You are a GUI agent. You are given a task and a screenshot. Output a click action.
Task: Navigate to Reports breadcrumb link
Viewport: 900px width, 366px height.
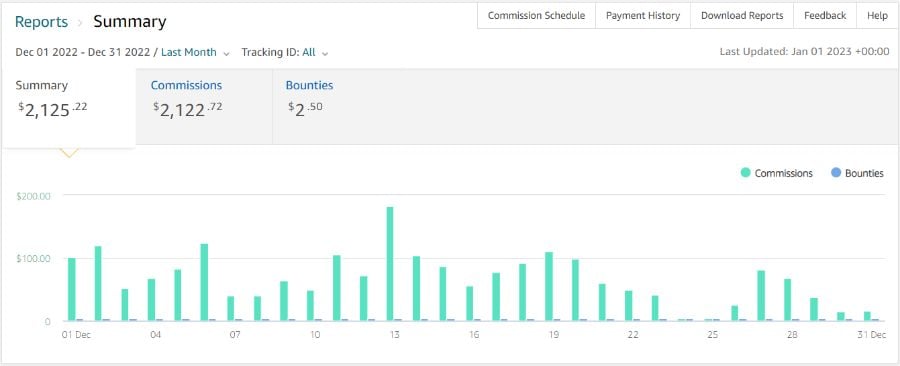[x=41, y=22]
